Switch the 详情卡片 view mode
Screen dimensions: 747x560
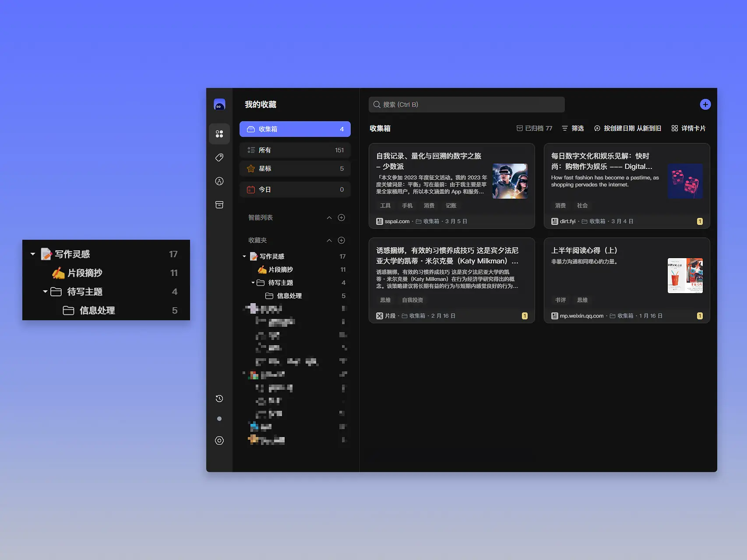click(x=688, y=128)
